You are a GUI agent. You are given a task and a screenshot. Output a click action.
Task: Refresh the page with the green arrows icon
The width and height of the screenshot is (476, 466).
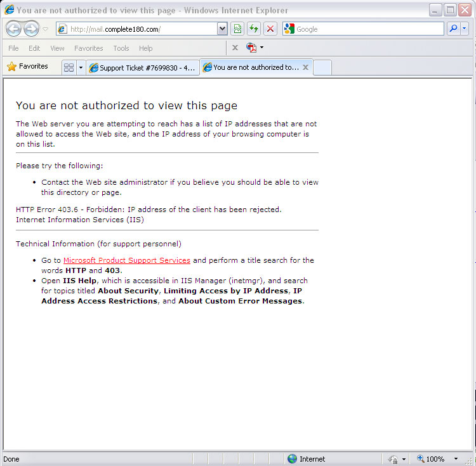tap(254, 29)
